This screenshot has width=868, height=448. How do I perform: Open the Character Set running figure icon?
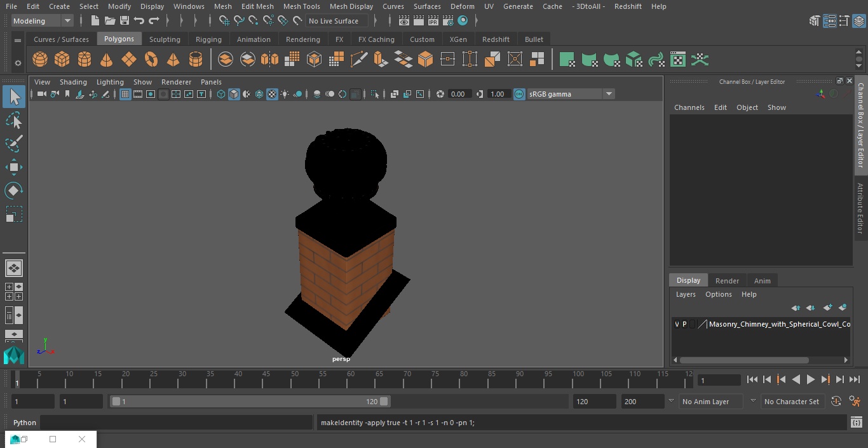[855, 402]
